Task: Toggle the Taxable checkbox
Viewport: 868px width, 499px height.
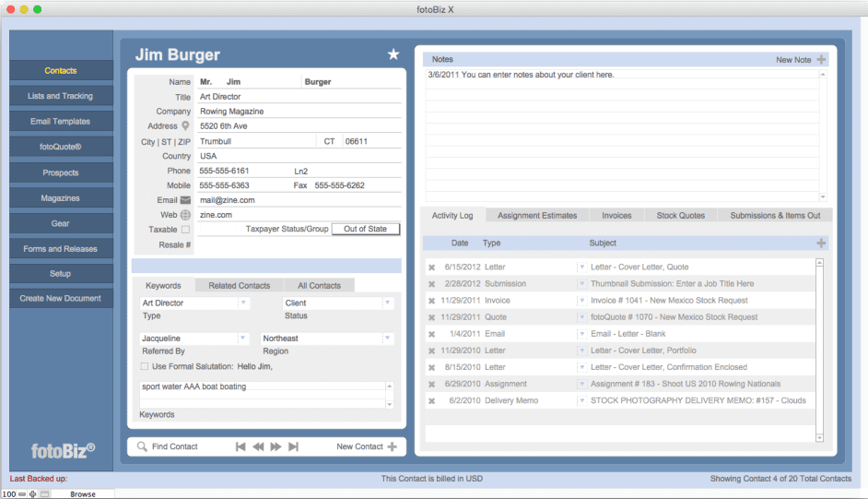Action: [x=185, y=230]
